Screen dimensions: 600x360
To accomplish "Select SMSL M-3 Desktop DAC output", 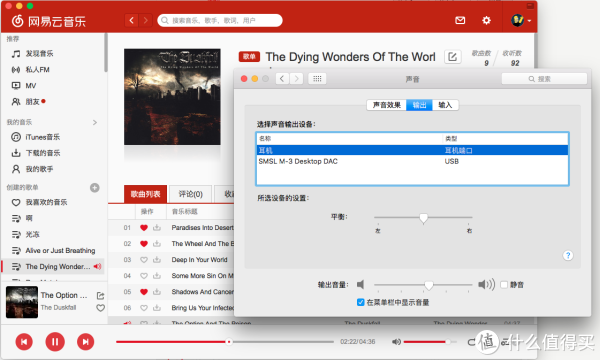I will [412, 161].
